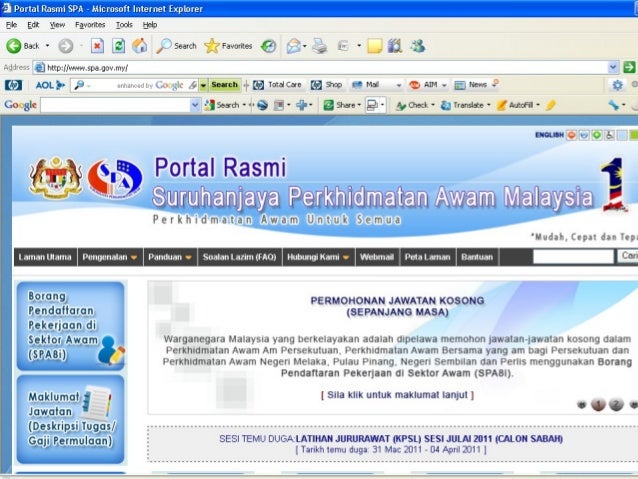Open the Help menu

[x=150, y=25]
